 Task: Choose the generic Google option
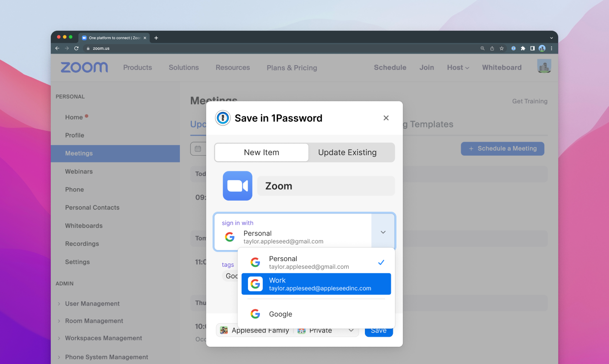(316, 314)
